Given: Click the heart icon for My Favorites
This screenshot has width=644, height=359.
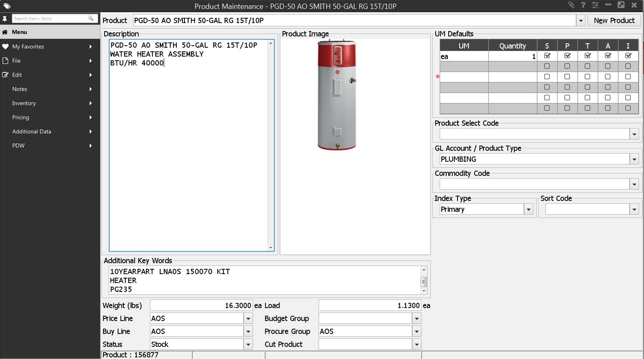Looking at the screenshot, I should coord(5,46).
